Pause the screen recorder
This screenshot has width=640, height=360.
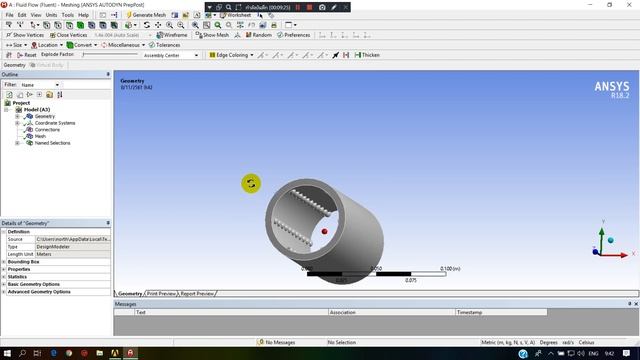pyautogui.click(x=298, y=7)
